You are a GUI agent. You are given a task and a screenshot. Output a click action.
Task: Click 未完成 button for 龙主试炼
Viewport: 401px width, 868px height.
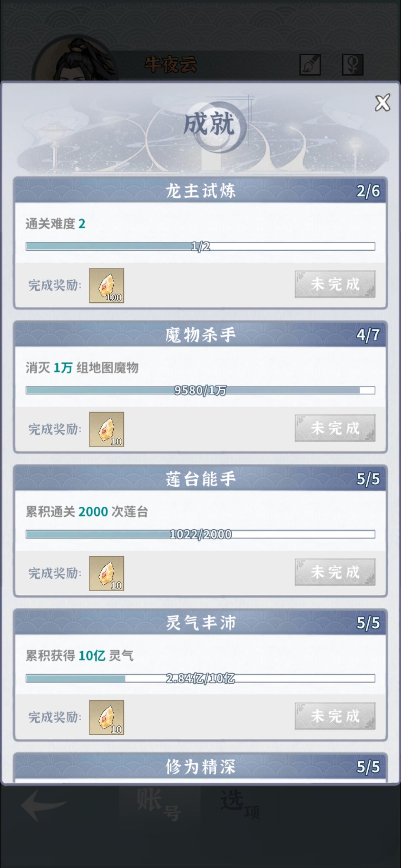(x=335, y=284)
